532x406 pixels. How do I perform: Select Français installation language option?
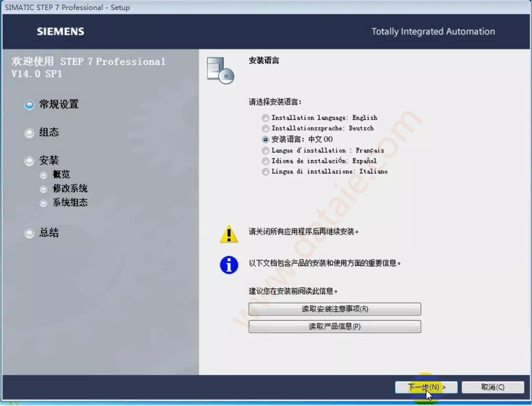point(266,151)
